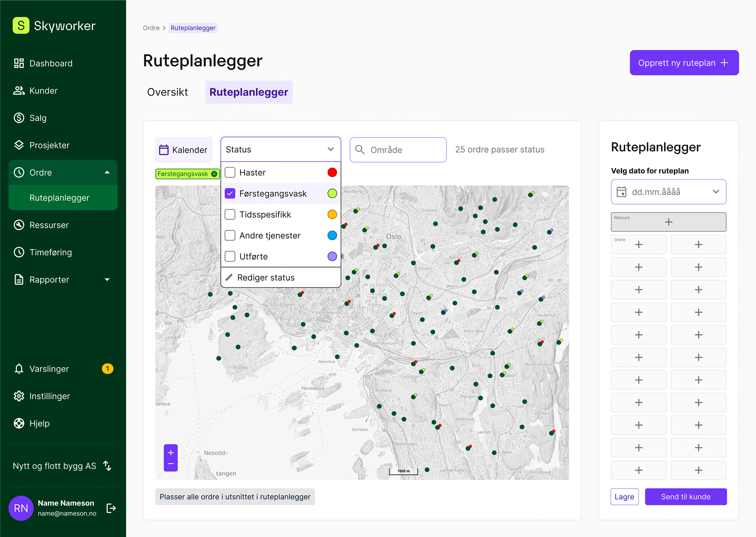
Task: Open Ressurser in the sidebar
Action: click(49, 225)
